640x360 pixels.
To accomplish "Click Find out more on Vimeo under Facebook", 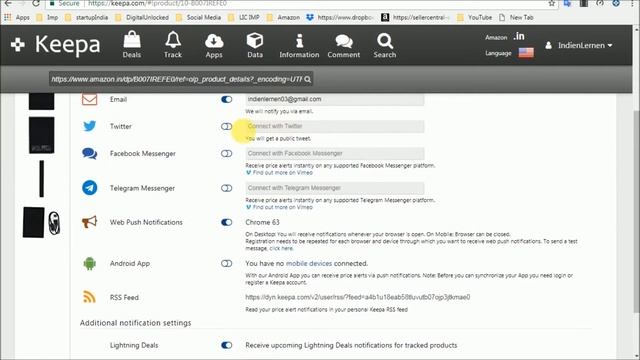I will pos(279,173).
